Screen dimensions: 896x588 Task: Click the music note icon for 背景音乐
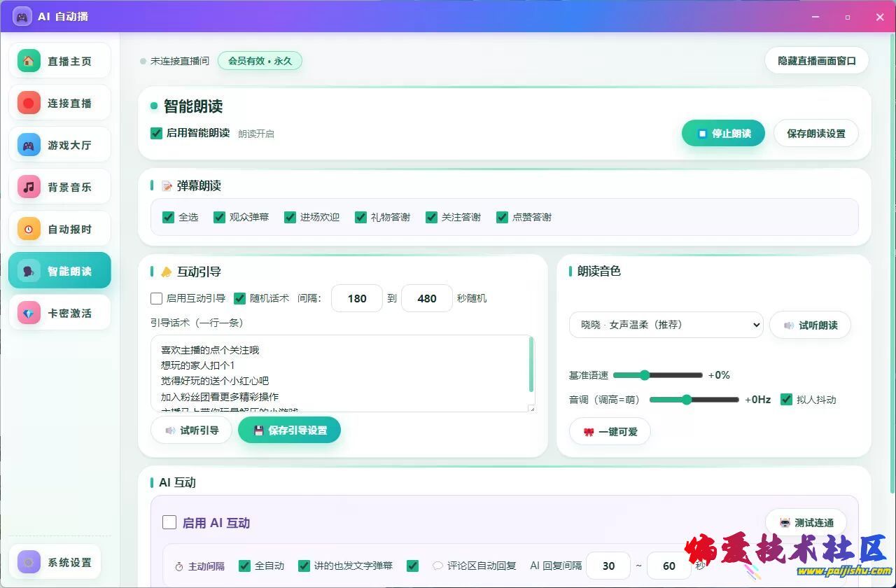pos(29,187)
